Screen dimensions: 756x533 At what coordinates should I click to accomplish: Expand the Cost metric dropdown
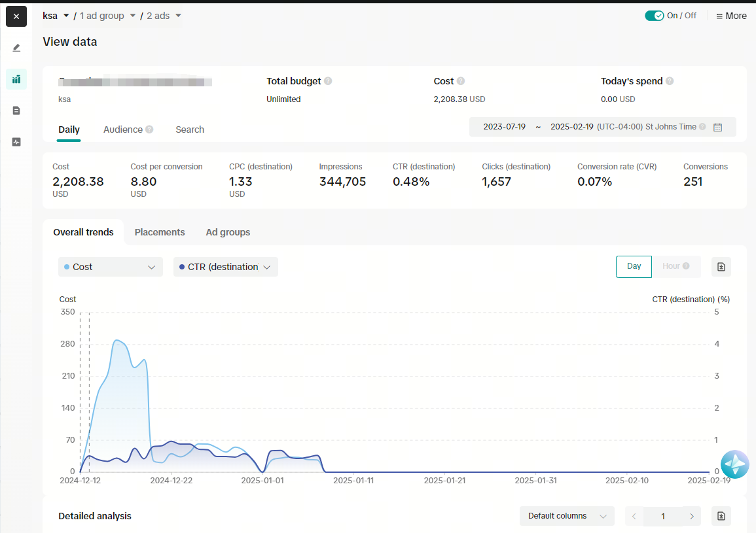tap(111, 267)
